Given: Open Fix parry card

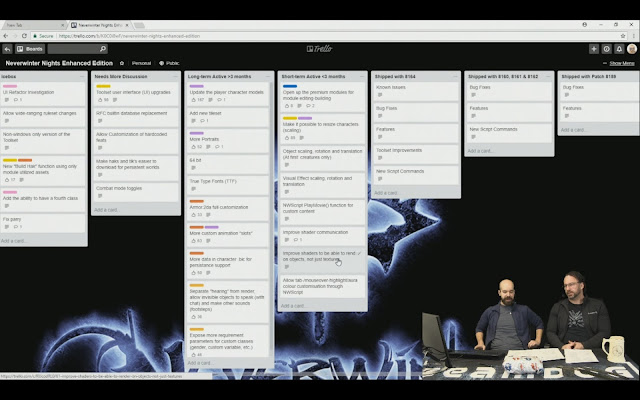Looking at the screenshot, I should (x=43, y=223).
